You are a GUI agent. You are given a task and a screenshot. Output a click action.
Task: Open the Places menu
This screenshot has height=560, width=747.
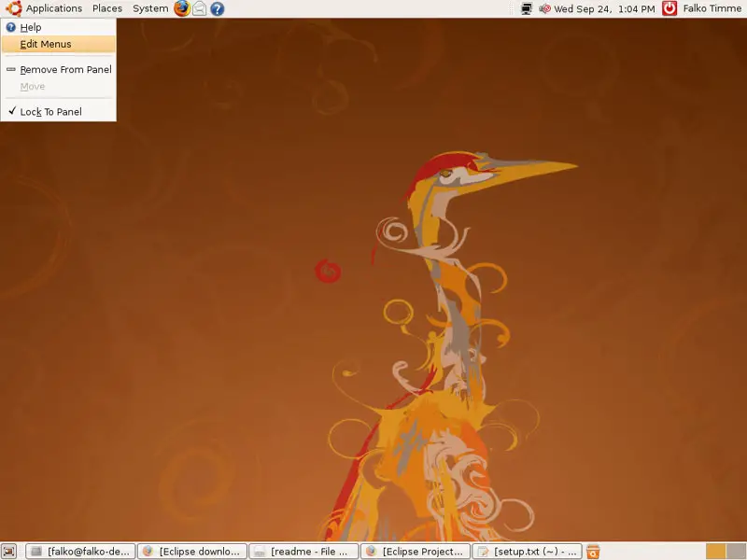pyautogui.click(x=107, y=8)
